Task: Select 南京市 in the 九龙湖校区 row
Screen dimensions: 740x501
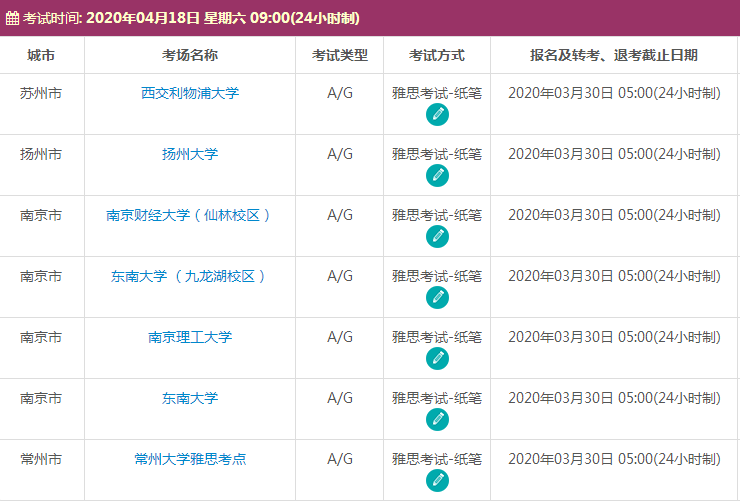Action: click(x=41, y=276)
